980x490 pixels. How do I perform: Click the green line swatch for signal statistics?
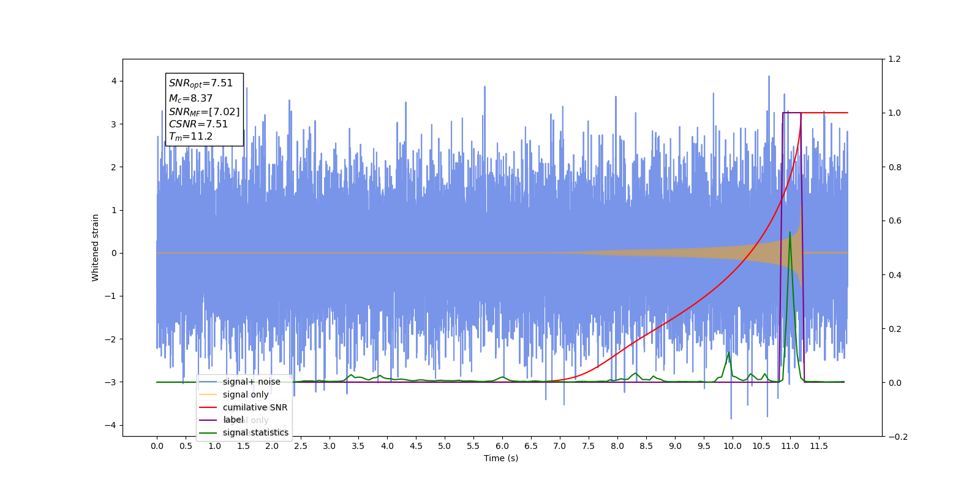pos(208,432)
